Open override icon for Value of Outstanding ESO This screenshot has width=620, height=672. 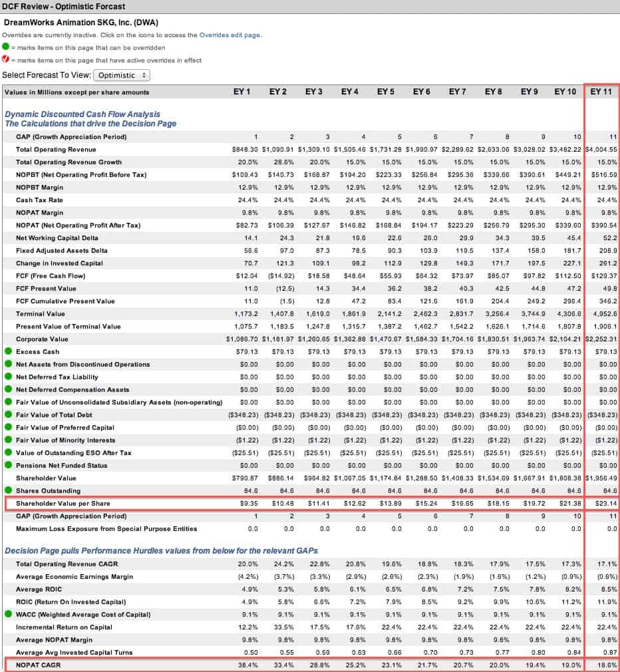[8, 452]
